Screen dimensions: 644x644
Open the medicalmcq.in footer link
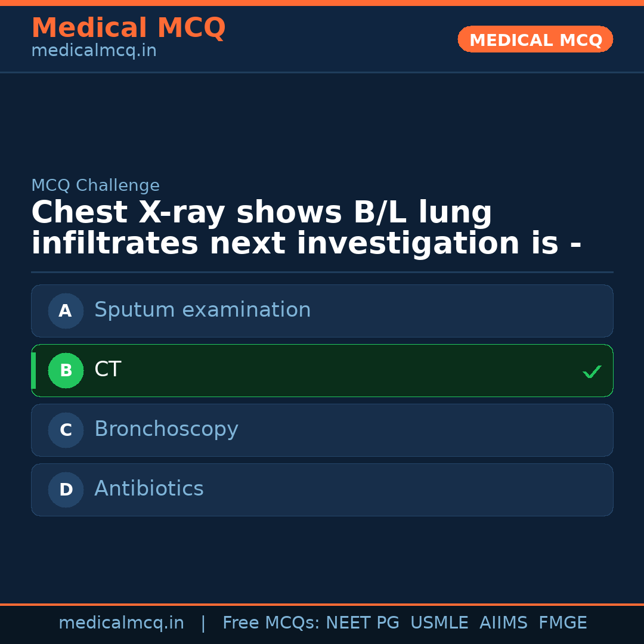pos(121,622)
